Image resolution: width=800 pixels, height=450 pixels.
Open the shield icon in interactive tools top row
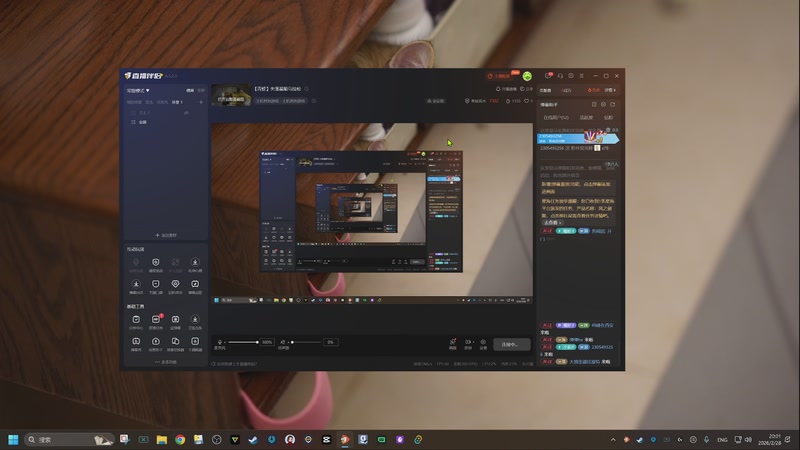(x=156, y=264)
